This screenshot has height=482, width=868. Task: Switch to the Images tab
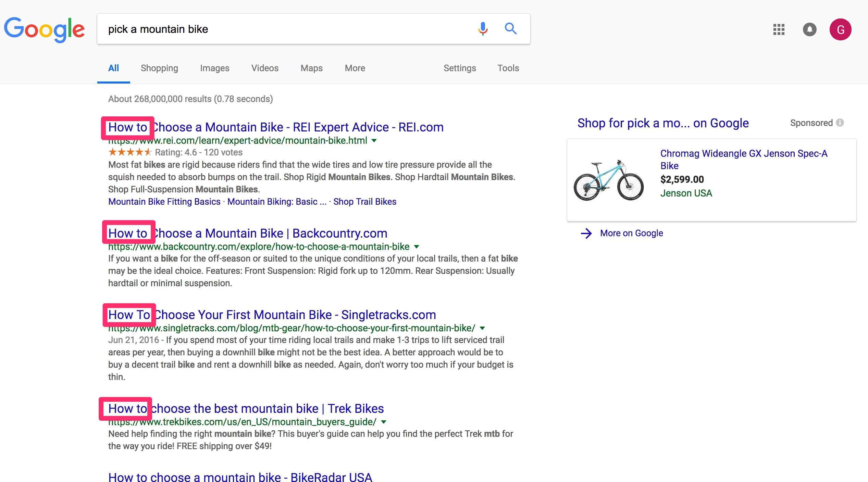tap(214, 68)
